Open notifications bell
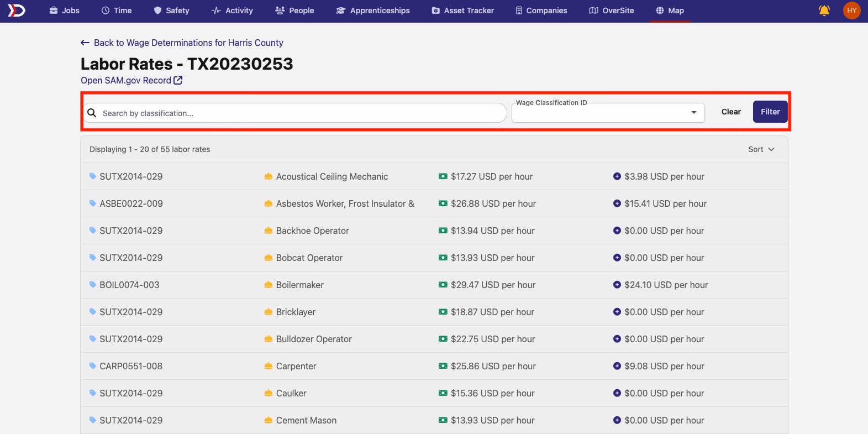This screenshot has width=868, height=434. (824, 11)
